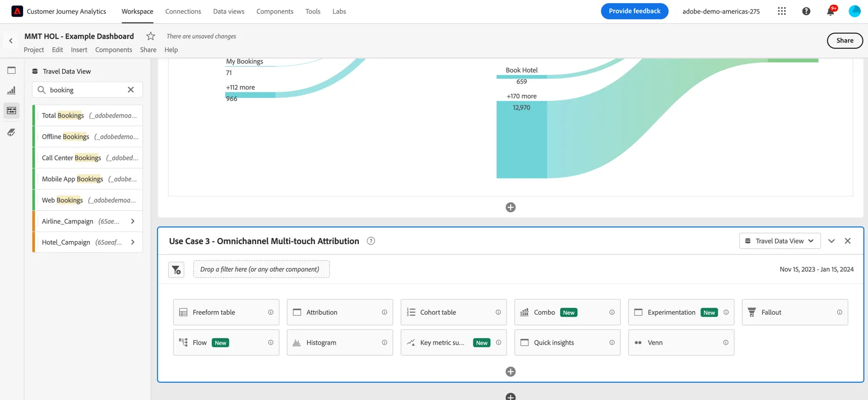The width and height of the screenshot is (868, 400).
Task: Add content inside the Use Case 3 panel
Action: coord(511,372)
